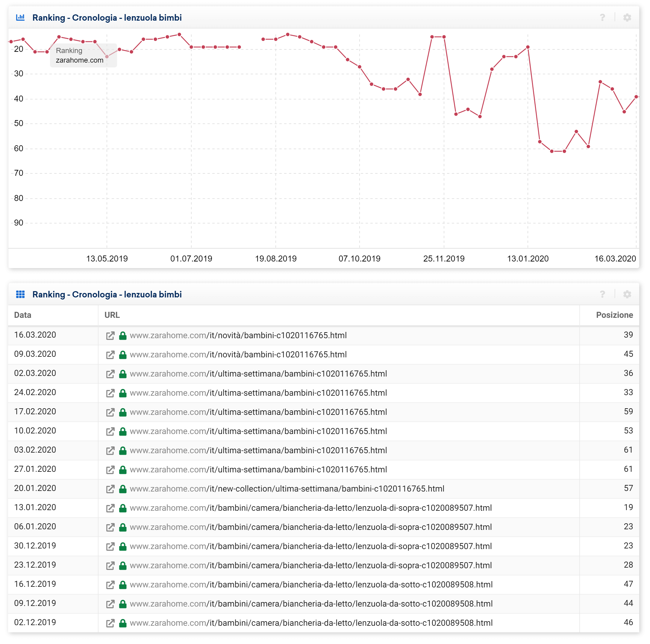Image resolution: width=650 pixels, height=644 pixels.
Task: Open external link icon for 10.02.2020 row
Action: (110, 431)
